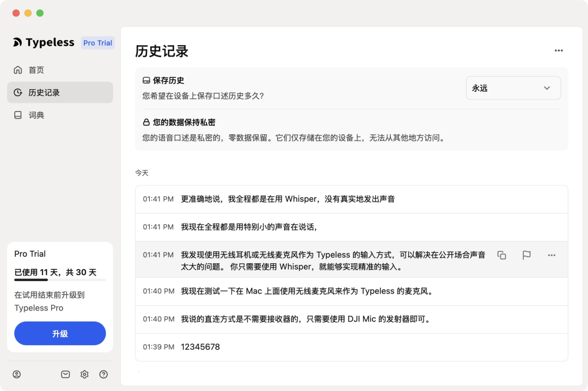588x391 pixels.
Task: Flag the hovered 无线耳机 transcript entry
Action: [526, 255]
